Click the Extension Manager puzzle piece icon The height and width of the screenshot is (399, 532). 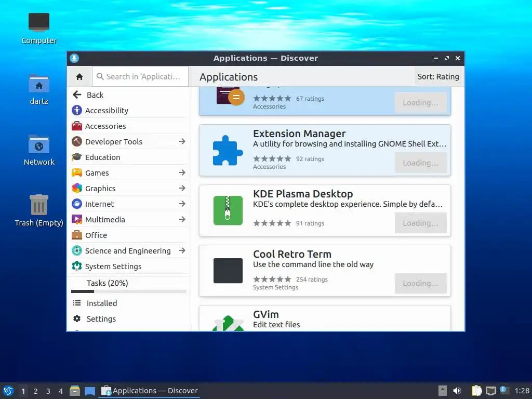(x=228, y=150)
